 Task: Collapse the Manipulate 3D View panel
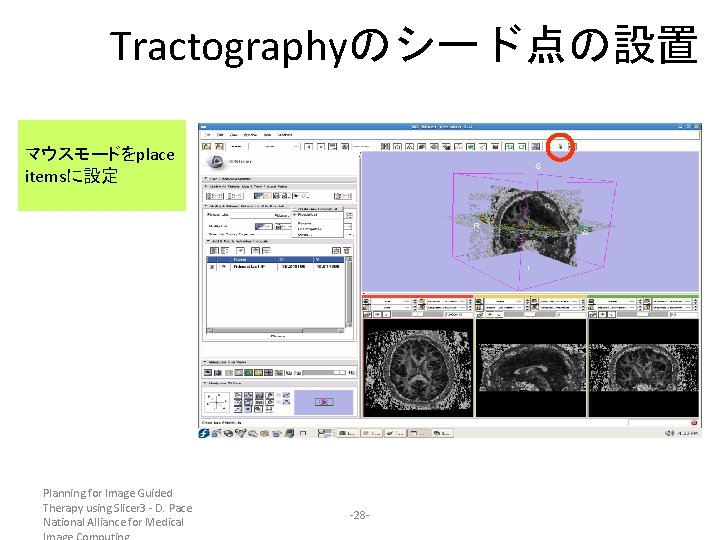pyautogui.click(x=280, y=383)
